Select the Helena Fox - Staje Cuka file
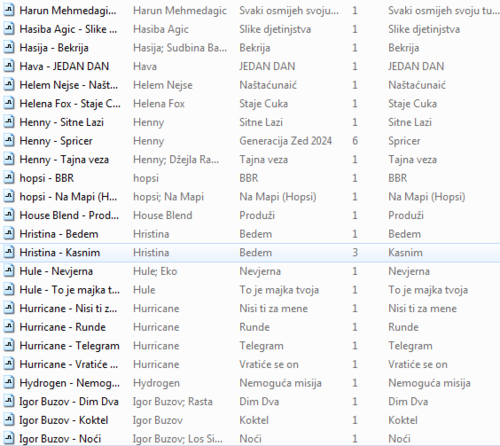This screenshot has width=500, height=446. pyautogui.click(x=70, y=104)
